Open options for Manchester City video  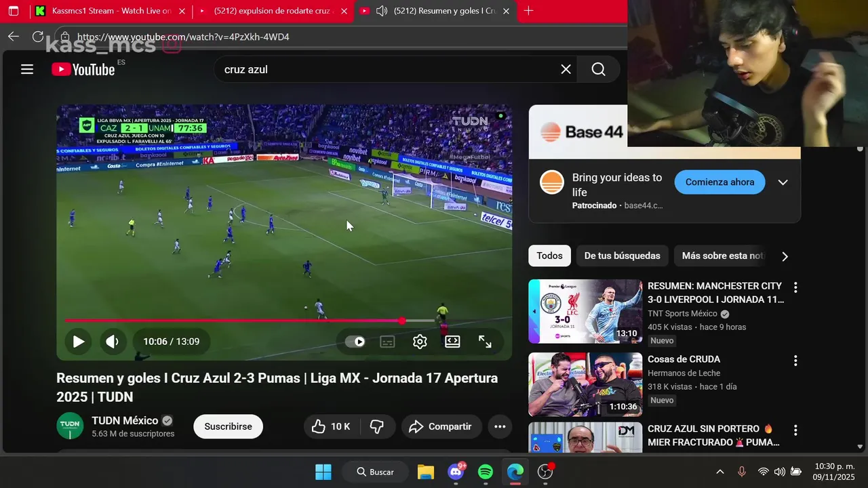coord(795,287)
